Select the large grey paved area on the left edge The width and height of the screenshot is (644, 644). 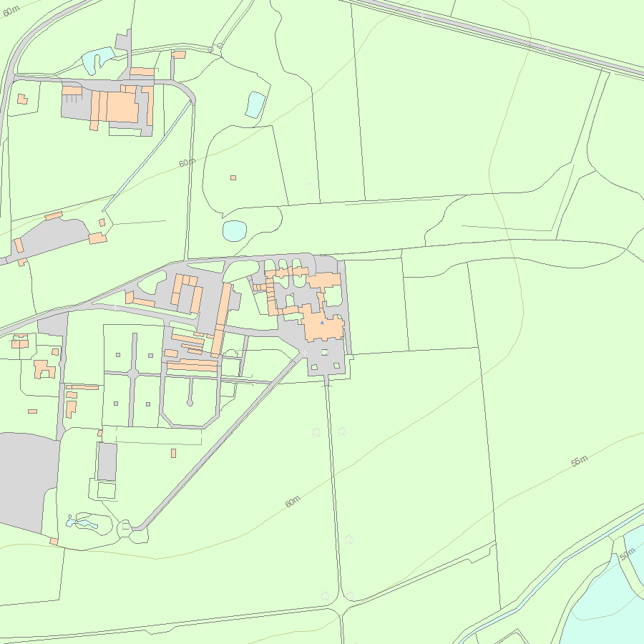coord(26,482)
